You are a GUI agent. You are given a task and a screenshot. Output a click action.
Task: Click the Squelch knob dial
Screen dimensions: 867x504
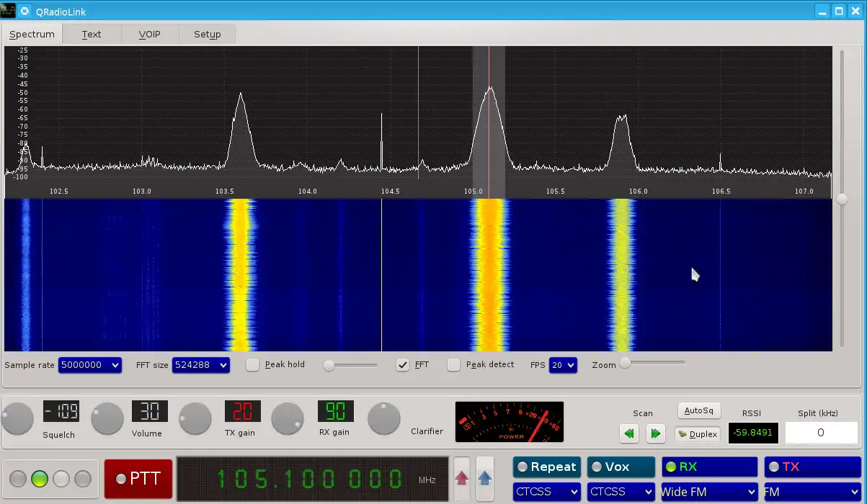(17, 418)
